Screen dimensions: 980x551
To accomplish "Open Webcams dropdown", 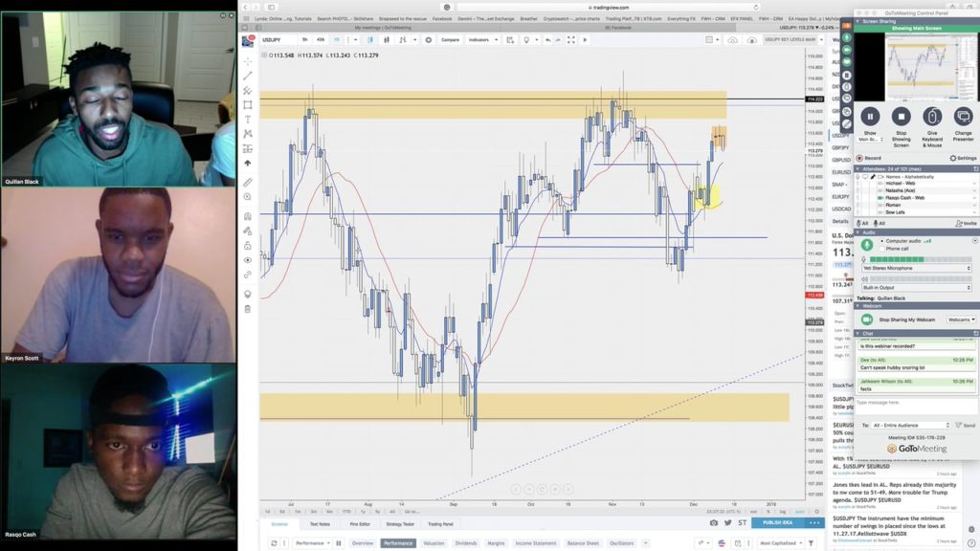I will [961, 320].
